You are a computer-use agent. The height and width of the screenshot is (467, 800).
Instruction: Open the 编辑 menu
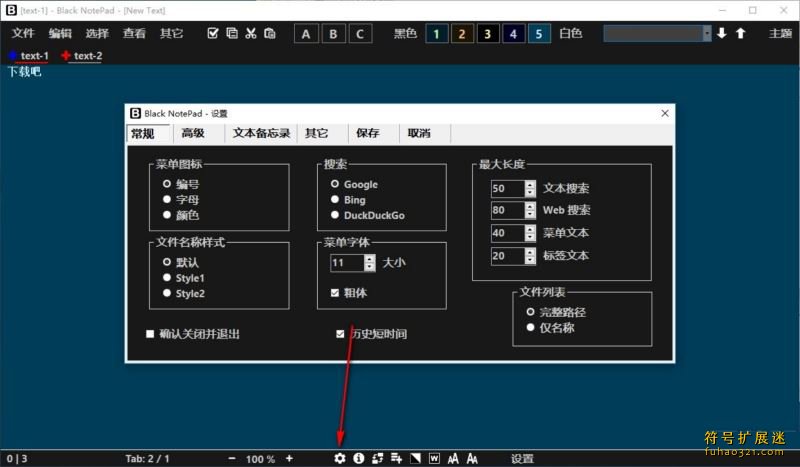coord(60,33)
